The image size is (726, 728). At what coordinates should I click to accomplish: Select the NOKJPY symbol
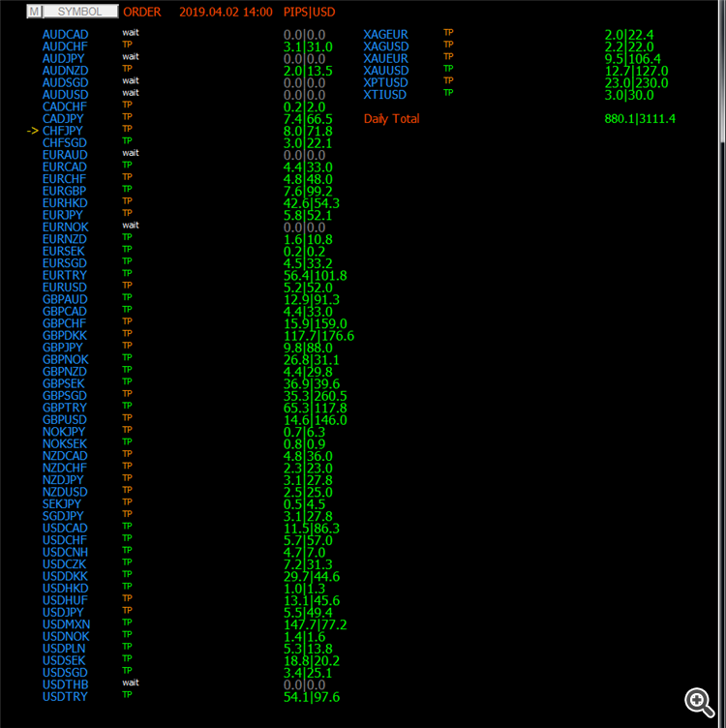coord(64,432)
